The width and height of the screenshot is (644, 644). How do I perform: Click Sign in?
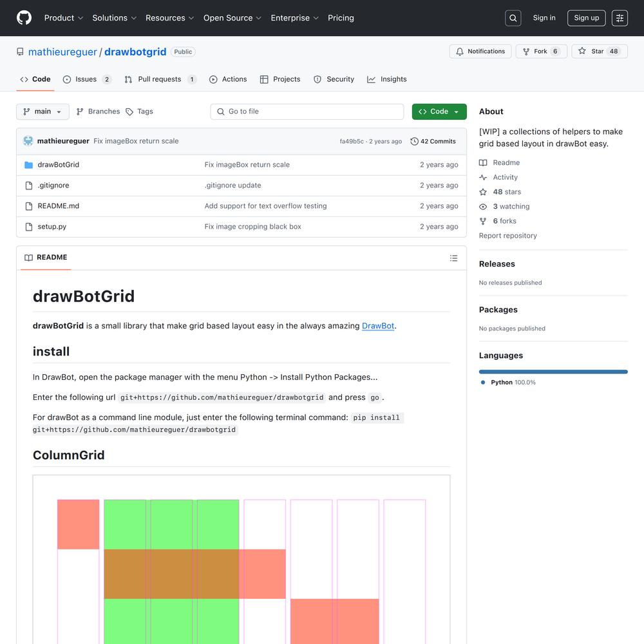(544, 18)
